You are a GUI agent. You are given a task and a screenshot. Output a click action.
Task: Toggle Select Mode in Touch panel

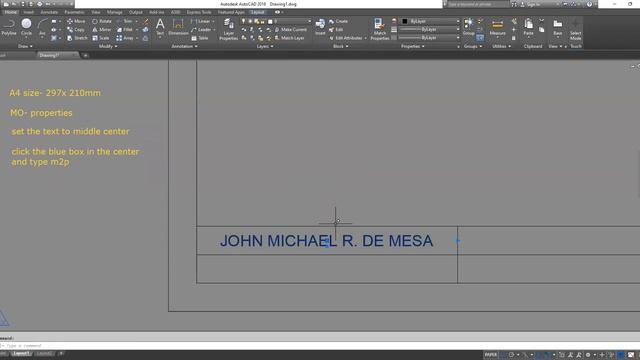[x=576, y=29]
